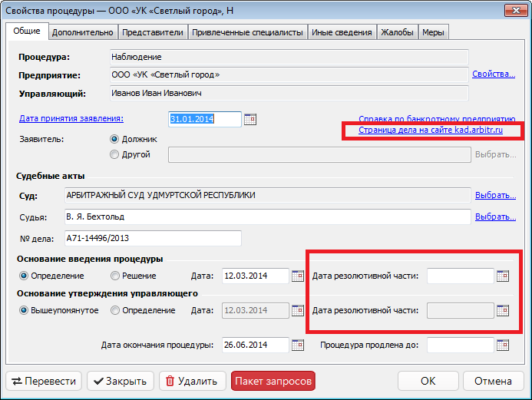The height and width of the screenshot is (400, 532).
Task: Open calendar for manager approval date
Action: (x=298, y=310)
